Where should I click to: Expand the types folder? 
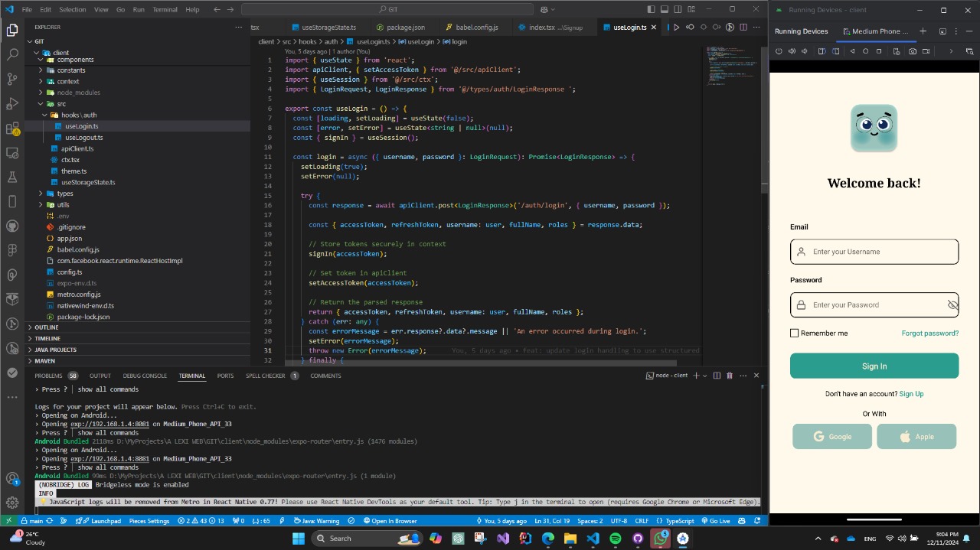point(64,194)
